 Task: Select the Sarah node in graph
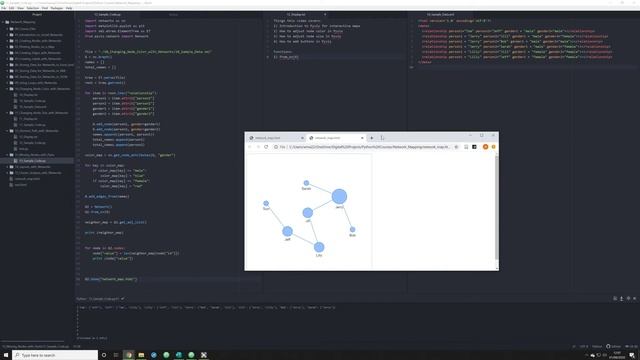(306, 183)
